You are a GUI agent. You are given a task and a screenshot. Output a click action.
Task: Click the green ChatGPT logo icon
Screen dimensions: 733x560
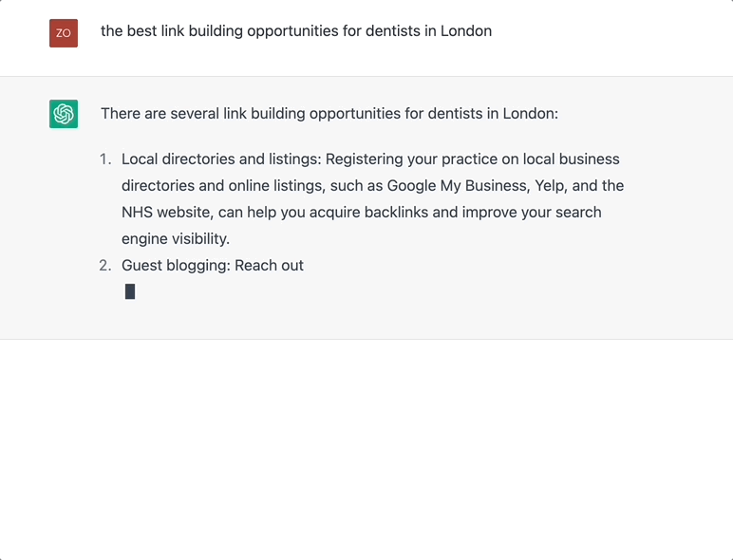pyautogui.click(x=64, y=114)
